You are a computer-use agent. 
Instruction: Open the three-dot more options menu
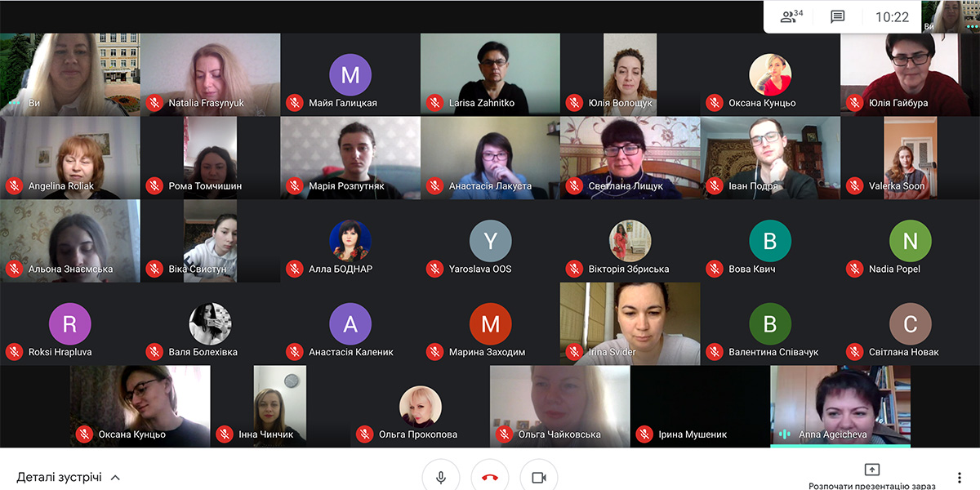click(x=959, y=478)
